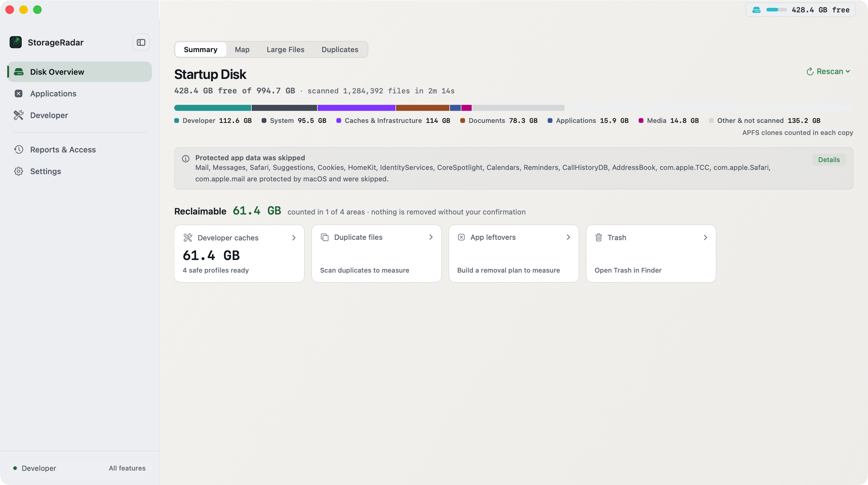
Task: Click the disk icon beside 428.4 GB free
Action: (x=756, y=10)
